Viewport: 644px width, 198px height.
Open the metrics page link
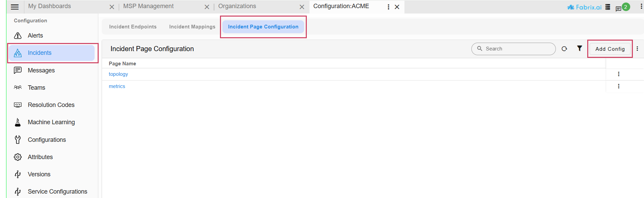pos(117,86)
